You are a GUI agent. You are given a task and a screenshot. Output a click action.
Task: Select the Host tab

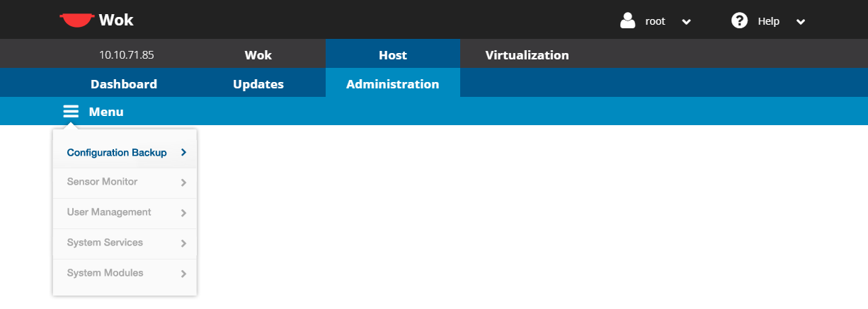point(392,55)
